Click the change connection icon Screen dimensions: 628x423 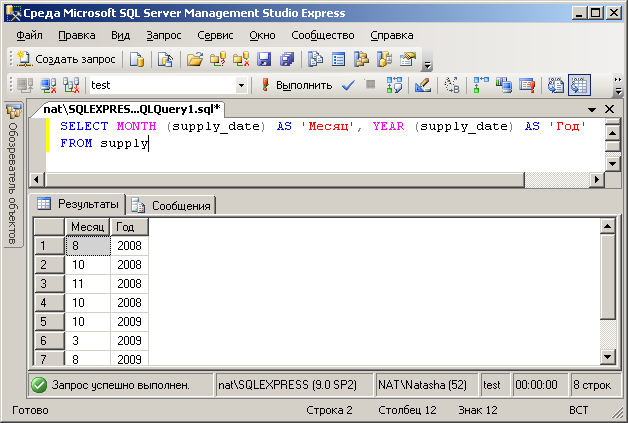[x=71, y=85]
